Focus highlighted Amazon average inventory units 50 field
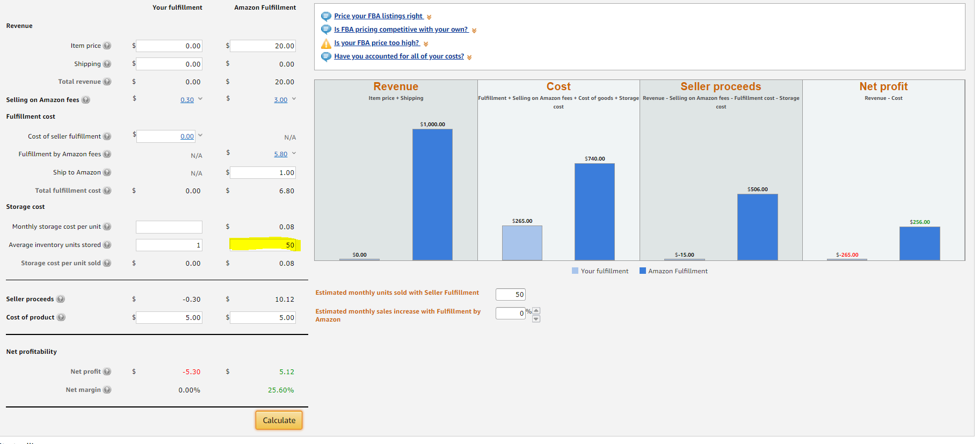980x444 pixels. click(263, 245)
